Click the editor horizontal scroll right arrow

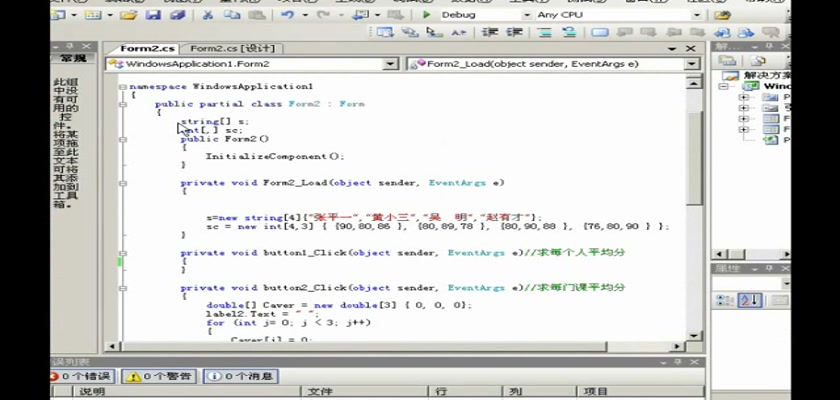[678, 346]
